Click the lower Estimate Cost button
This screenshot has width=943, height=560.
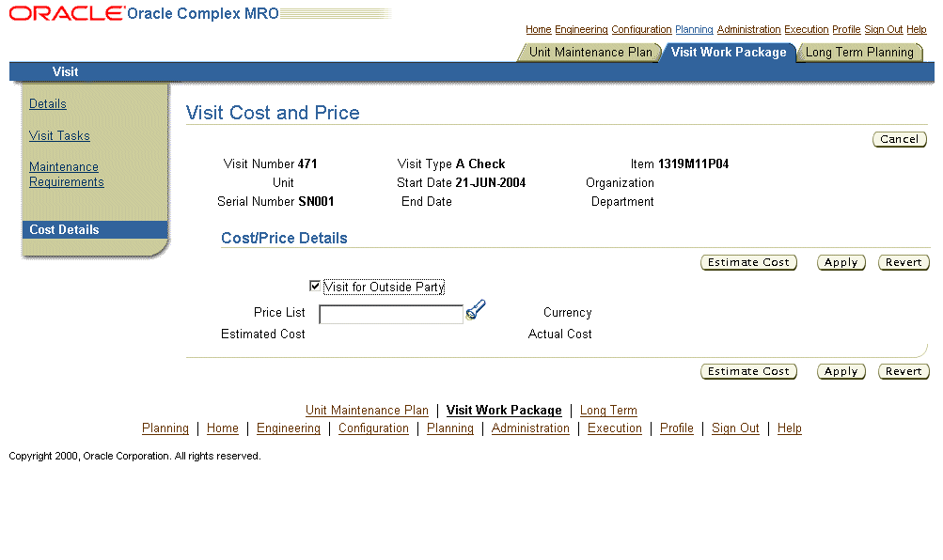[748, 371]
